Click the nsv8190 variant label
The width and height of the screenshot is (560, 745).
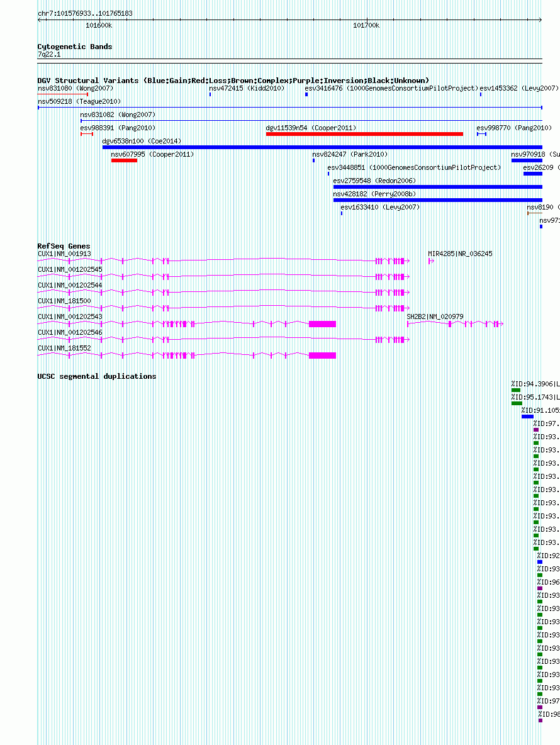pyautogui.click(x=543, y=208)
